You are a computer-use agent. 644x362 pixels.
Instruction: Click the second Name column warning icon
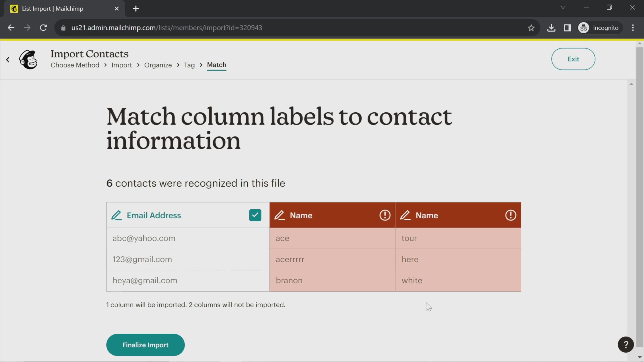[x=511, y=215]
